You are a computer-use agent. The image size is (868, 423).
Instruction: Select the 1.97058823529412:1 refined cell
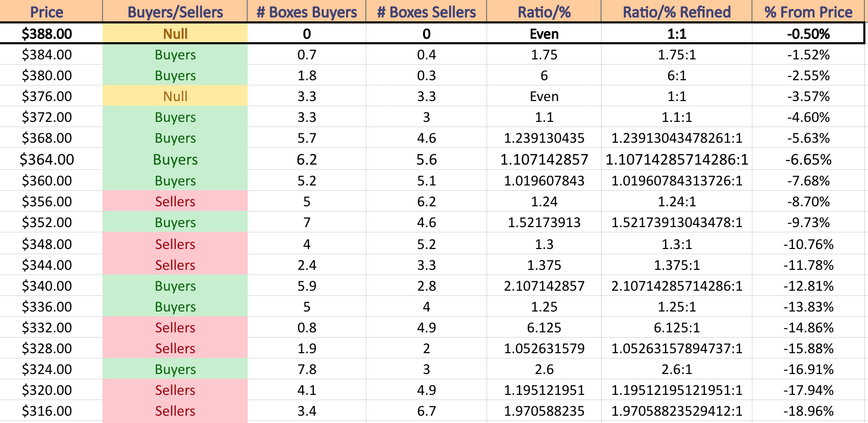click(x=676, y=411)
